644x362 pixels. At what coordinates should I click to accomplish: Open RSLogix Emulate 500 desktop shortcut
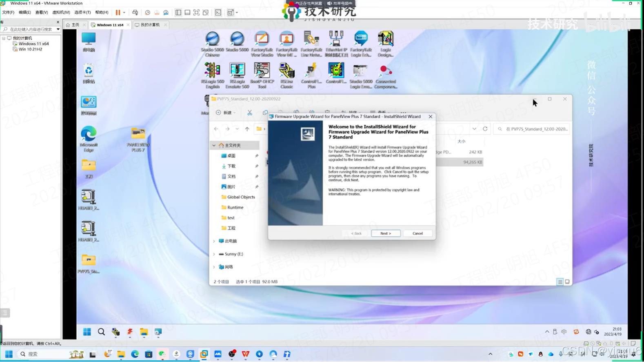click(x=237, y=76)
